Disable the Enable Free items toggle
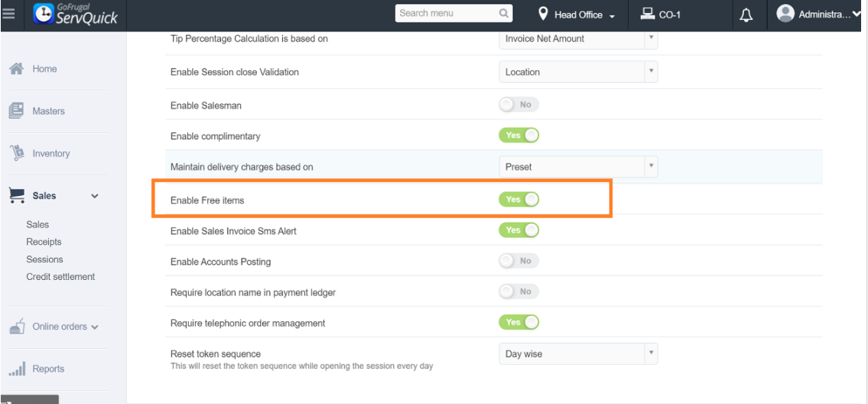868x404 pixels. 519,200
